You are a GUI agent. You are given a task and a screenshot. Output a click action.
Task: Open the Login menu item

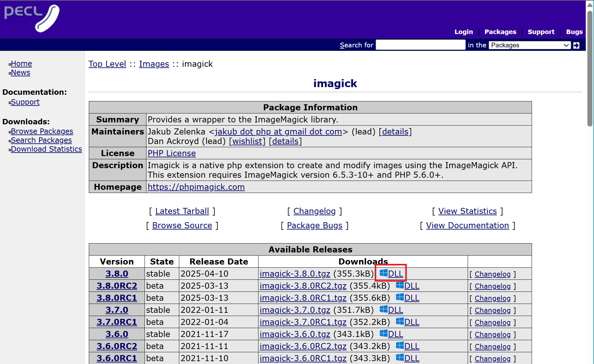(x=463, y=32)
